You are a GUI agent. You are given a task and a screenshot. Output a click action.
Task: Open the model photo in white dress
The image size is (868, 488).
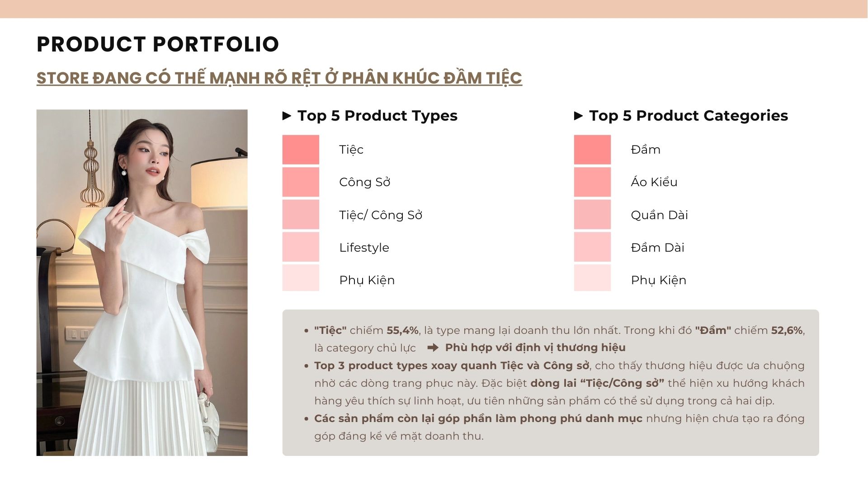coord(142,282)
